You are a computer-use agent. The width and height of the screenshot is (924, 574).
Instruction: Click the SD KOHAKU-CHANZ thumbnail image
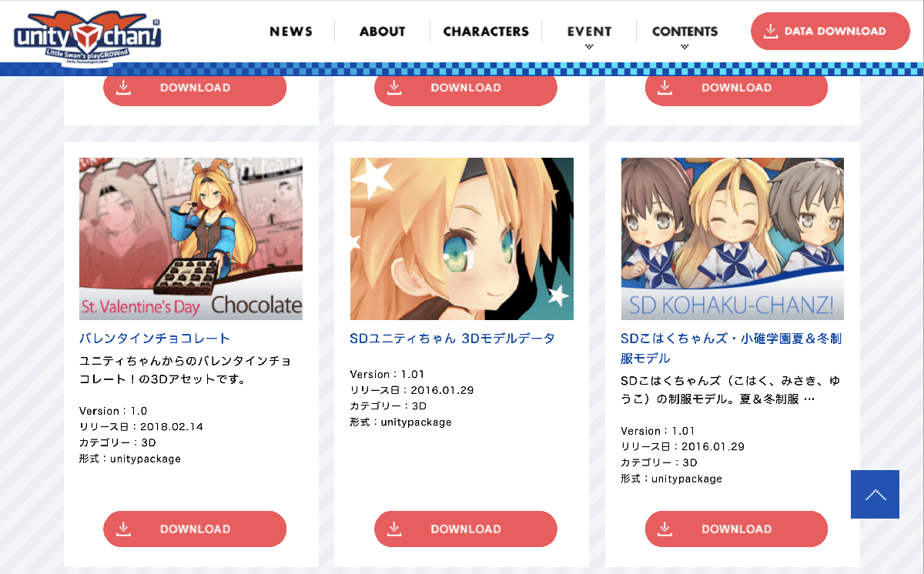pos(732,239)
